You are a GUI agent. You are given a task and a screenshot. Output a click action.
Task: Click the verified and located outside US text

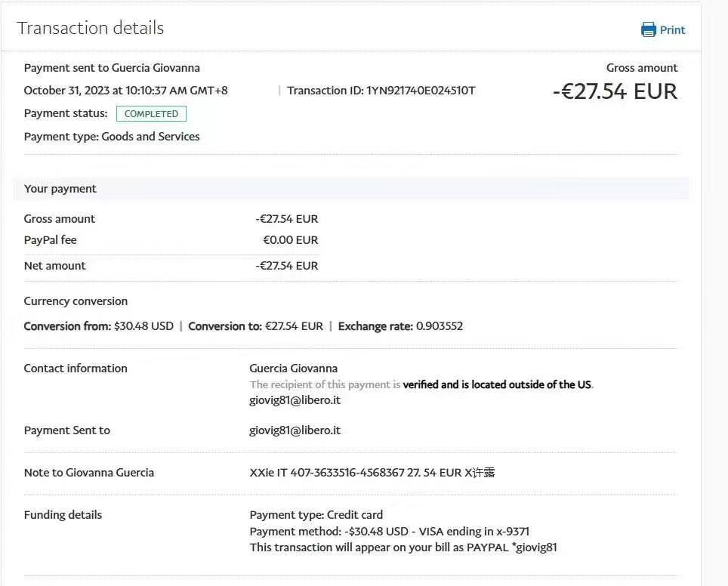pyautogui.click(x=497, y=384)
